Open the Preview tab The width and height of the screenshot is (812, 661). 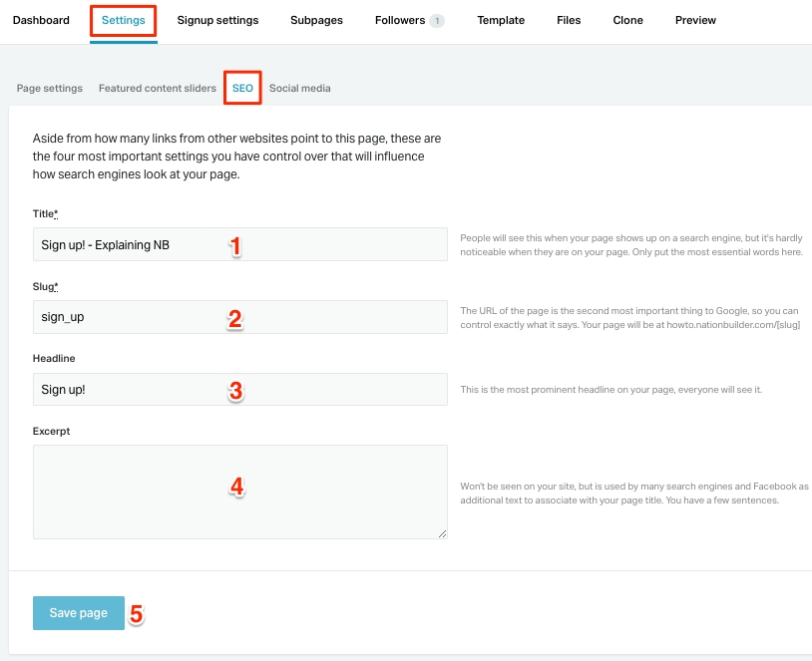[694, 19]
